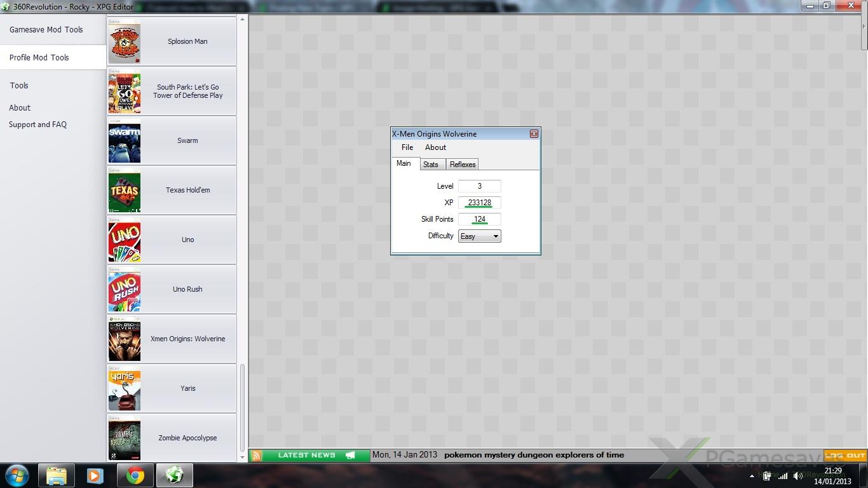Expand the Difficulty dropdown
Viewport: 868px width, 488px height.
[x=495, y=236]
